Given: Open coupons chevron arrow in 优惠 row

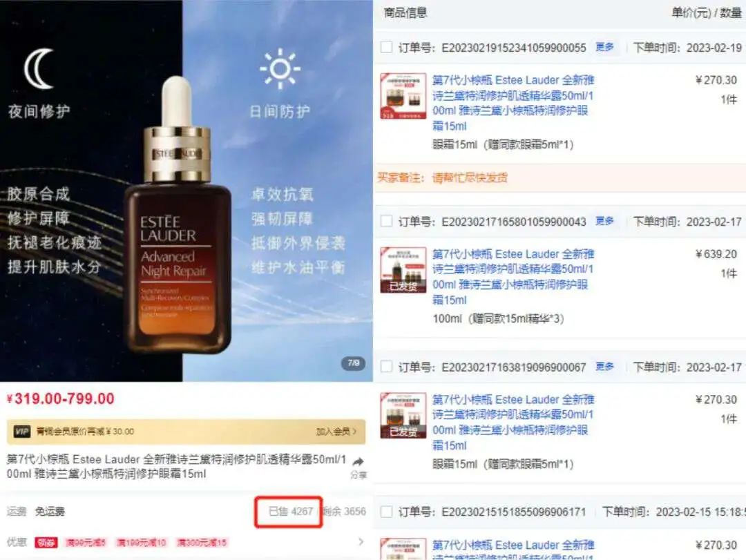Looking at the screenshot, I should pyautogui.click(x=361, y=542).
